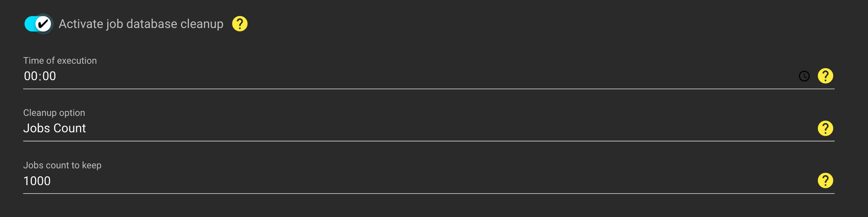Click the checkmark knob on the cleanup switch
Viewport: 868px width, 217px height.
coord(43,24)
